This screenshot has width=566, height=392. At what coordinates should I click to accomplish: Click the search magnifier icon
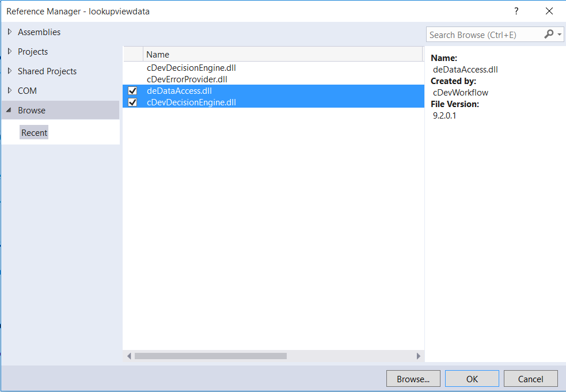pos(550,35)
